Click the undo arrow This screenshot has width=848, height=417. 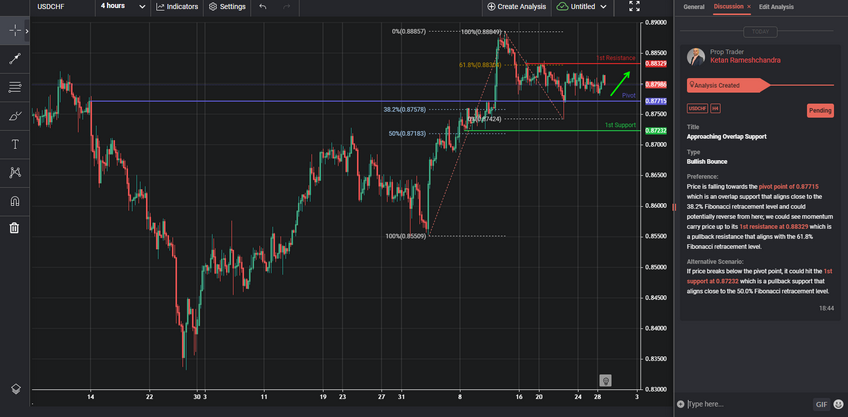click(263, 6)
